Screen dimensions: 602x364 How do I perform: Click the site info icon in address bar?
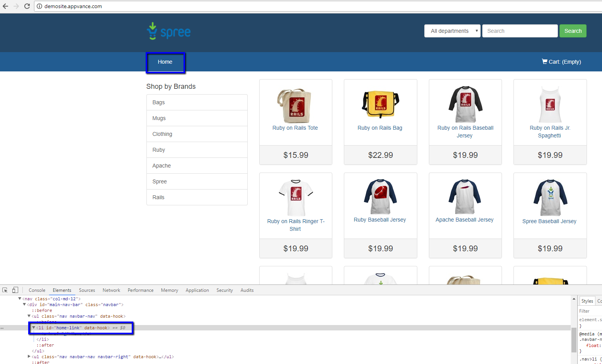pyautogui.click(x=39, y=6)
